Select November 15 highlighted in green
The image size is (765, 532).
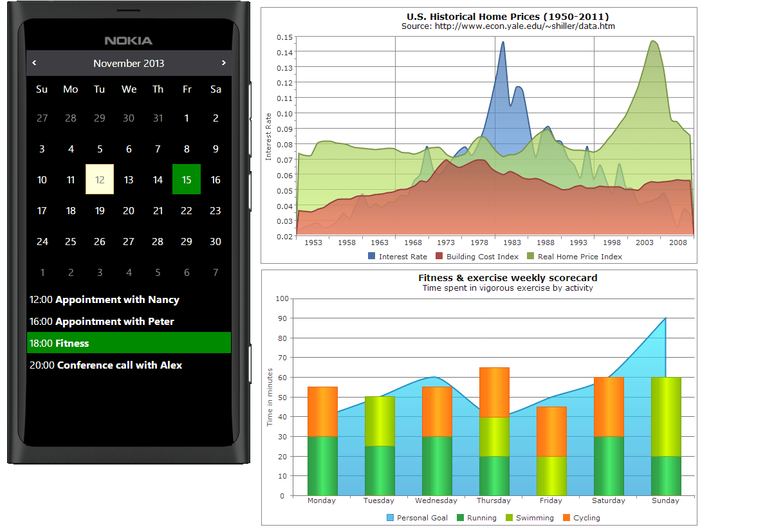187,179
